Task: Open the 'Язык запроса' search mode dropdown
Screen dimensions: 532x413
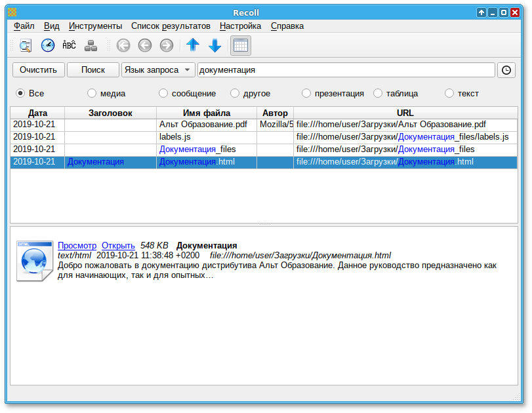Action: pyautogui.click(x=158, y=70)
